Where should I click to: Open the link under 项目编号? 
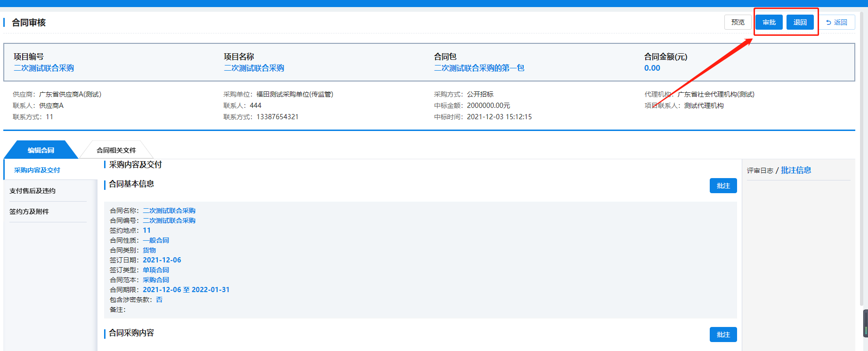pos(44,68)
